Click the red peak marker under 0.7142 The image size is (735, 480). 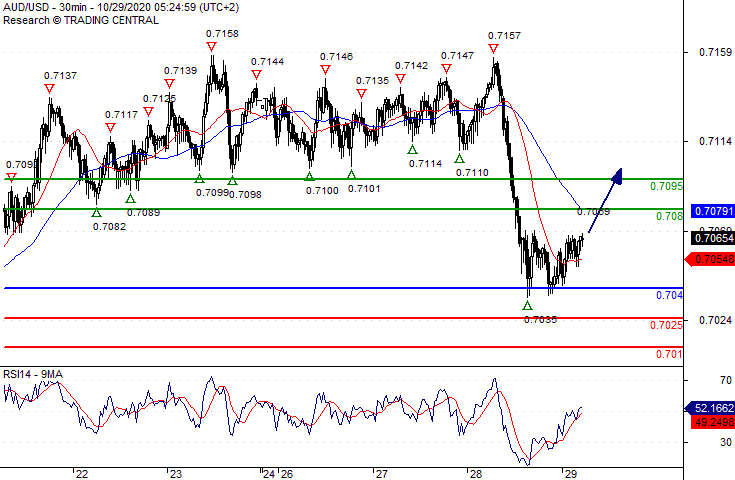(400, 79)
